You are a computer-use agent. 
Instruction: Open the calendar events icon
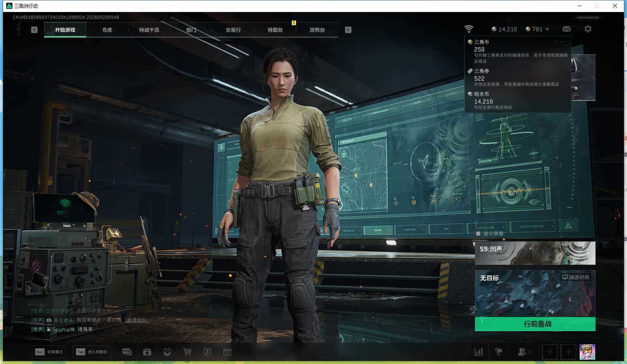(227, 352)
